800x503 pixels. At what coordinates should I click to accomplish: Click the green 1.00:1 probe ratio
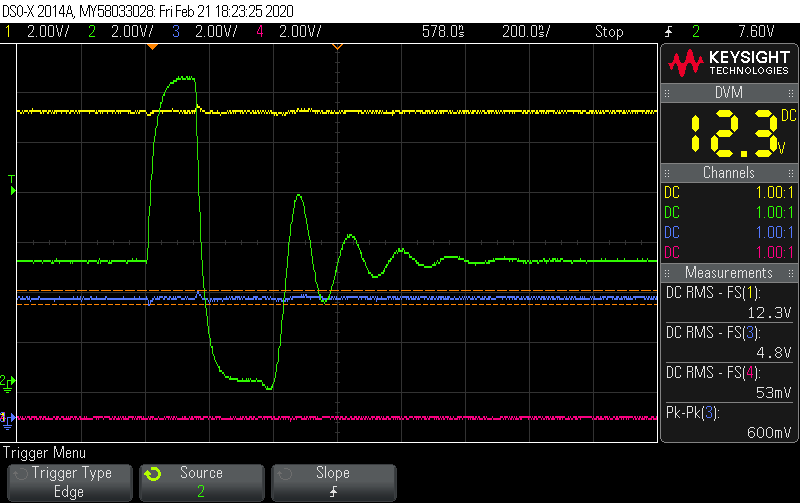coord(774,213)
